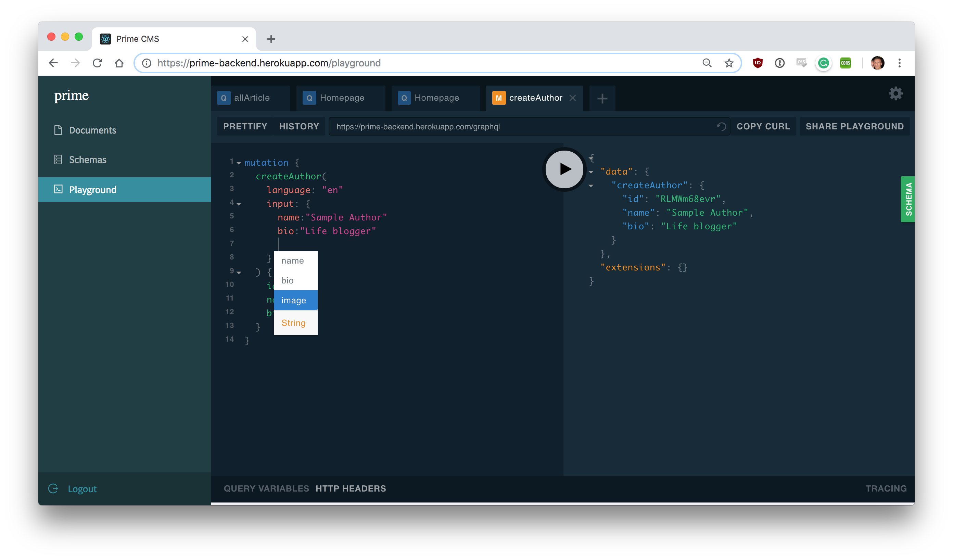Click the uBlock Origin extension icon
The width and height of the screenshot is (953, 560).
(x=758, y=63)
